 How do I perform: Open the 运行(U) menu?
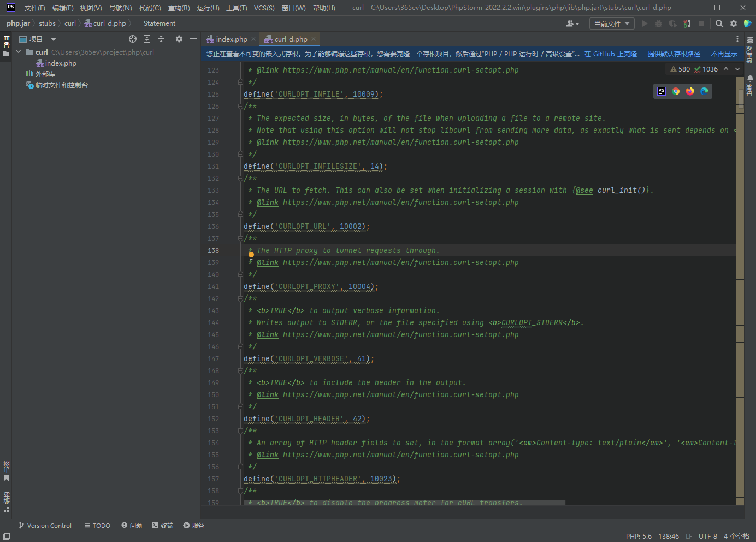(208, 8)
